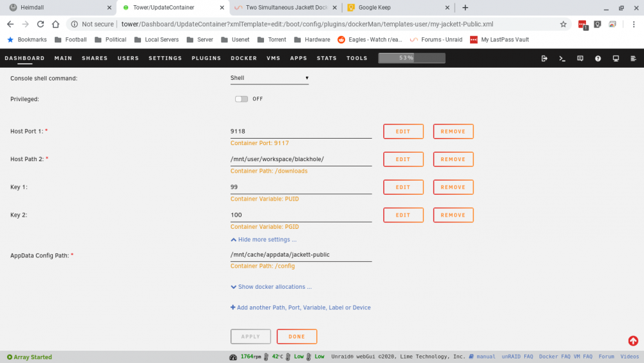The width and height of the screenshot is (644, 363).
Task: Open the TOOLS menu
Action: [357, 59]
